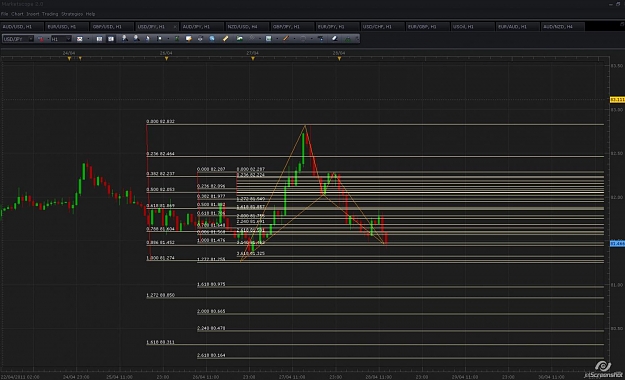Click the grey diamond toolbar icon
625x380 pixels.
coord(252,38)
